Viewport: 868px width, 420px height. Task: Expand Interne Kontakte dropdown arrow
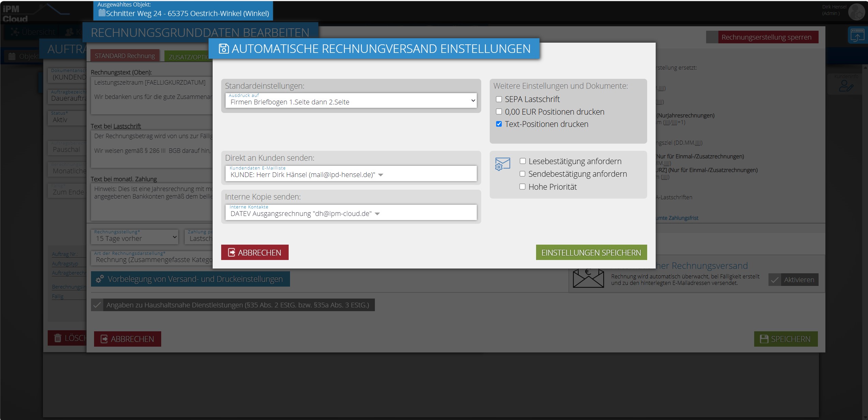(377, 214)
